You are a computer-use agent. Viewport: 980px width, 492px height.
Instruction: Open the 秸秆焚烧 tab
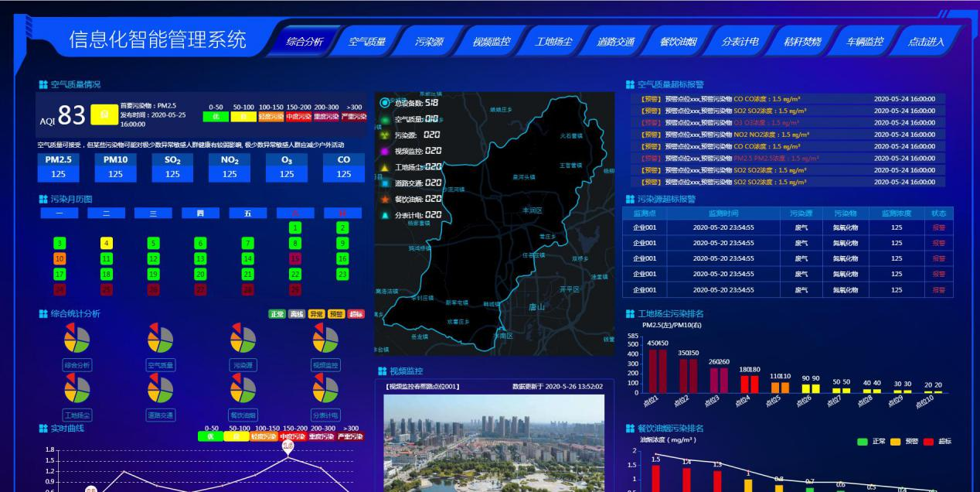point(801,42)
